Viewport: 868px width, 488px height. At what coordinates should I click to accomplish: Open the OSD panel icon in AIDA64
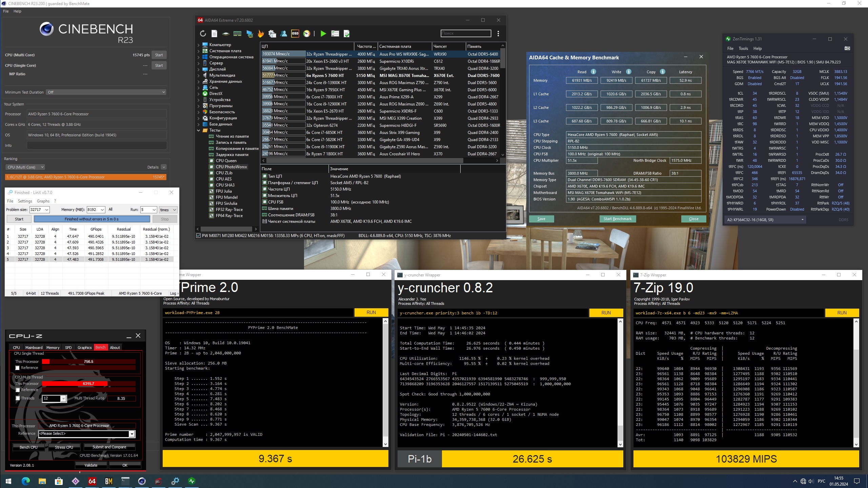point(295,34)
